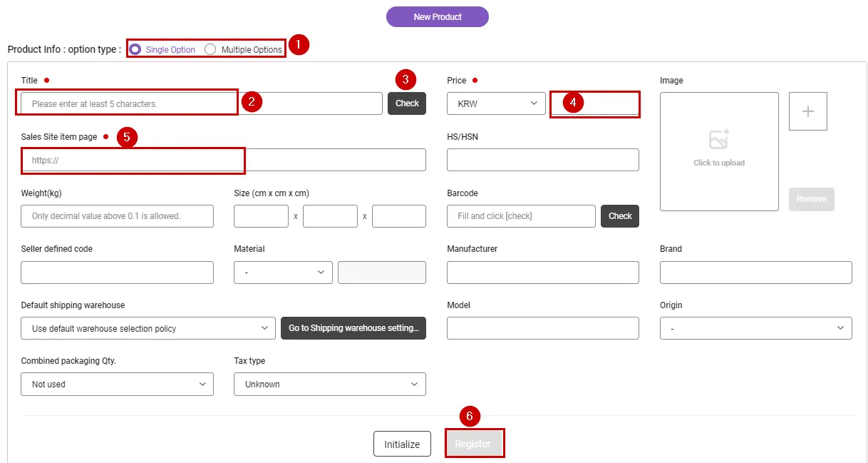The height and width of the screenshot is (463, 868).
Task: Click the Register button
Action: click(473, 444)
